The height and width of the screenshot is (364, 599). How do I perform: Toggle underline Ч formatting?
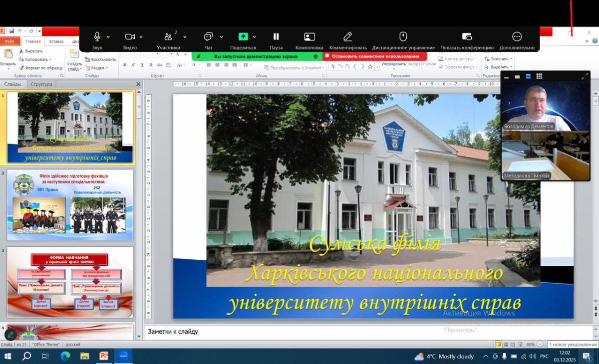pos(142,65)
